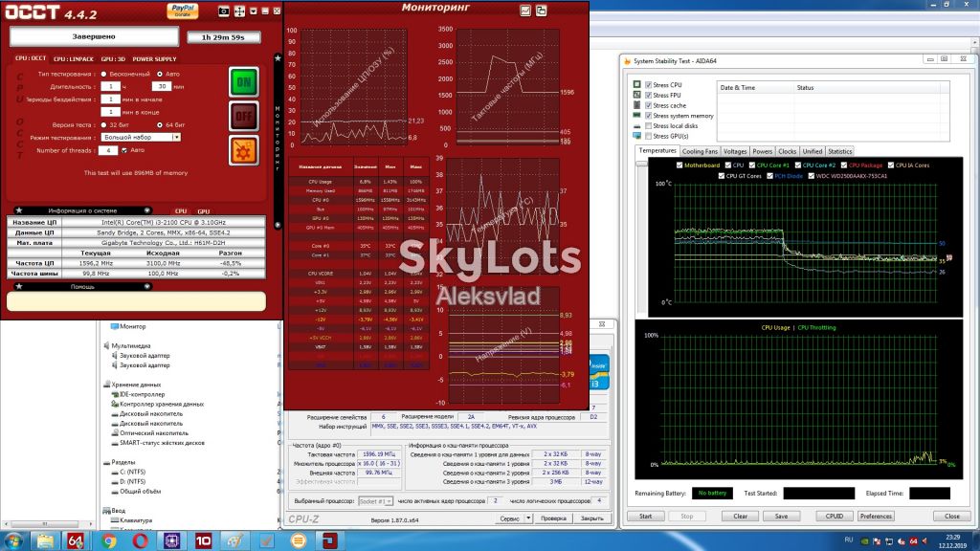The width and height of the screenshot is (980, 551).
Task: Click the star icon above the Мониторинг side strip
Action: click(x=278, y=58)
